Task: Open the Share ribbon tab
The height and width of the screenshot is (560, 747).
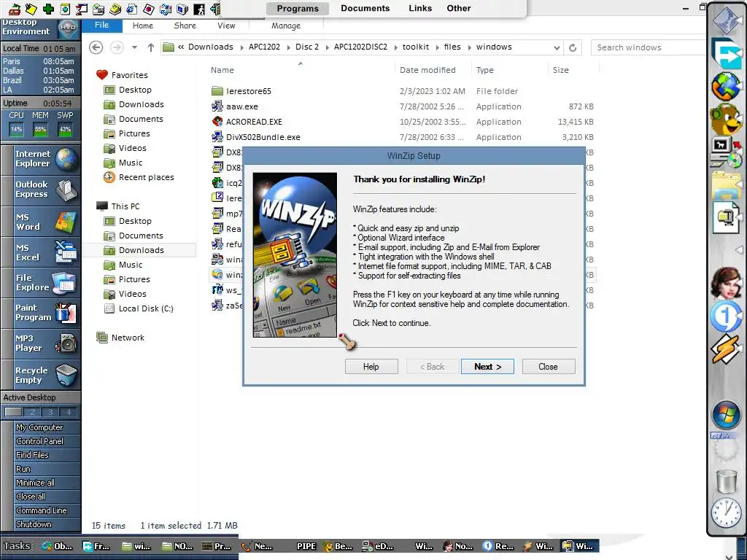Action: tap(185, 26)
